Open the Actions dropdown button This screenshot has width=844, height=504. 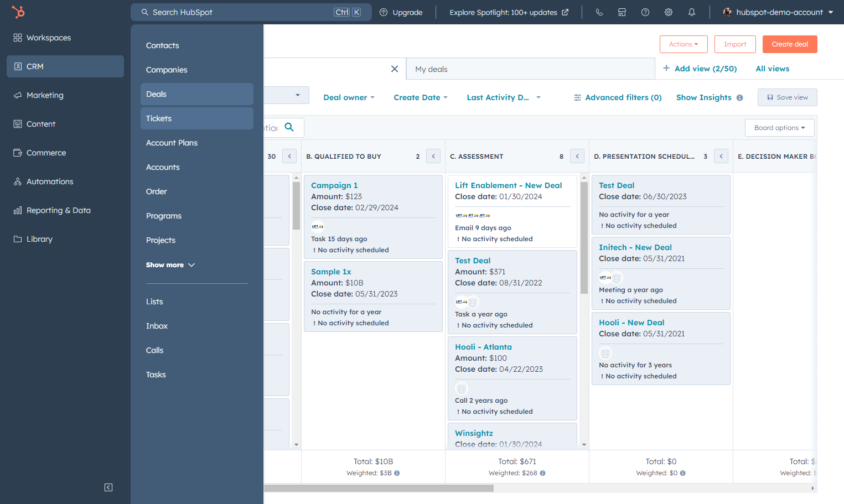[x=684, y=44]
